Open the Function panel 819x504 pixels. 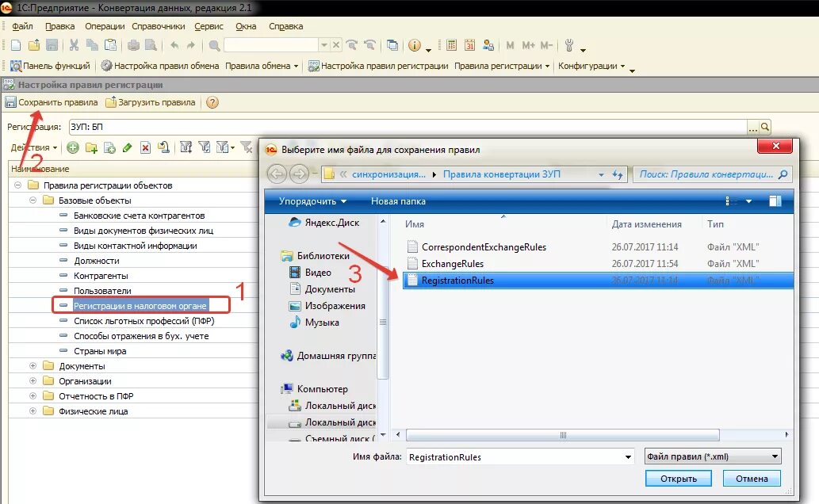(x=50, y=66)
